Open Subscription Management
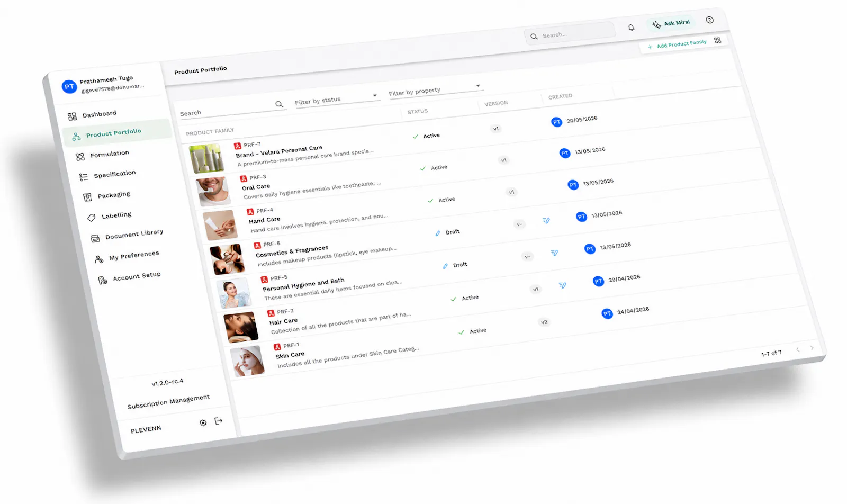 [x=168, y=402]
